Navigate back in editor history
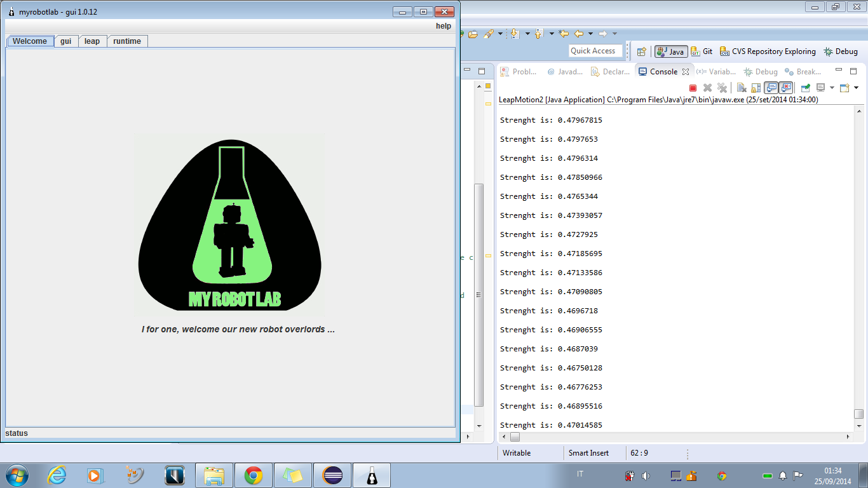The image size is (868, 488). 579,34
